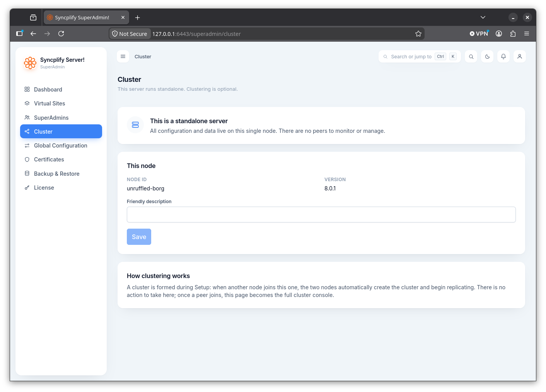The height and width of the screenshot is (392, 546).
Task: Open the browser profile icon
Action: (x=499, y=34)
